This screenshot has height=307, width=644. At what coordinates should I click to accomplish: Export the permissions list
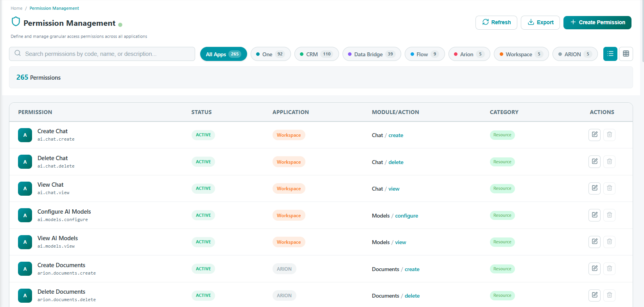[x=540, y=23]
